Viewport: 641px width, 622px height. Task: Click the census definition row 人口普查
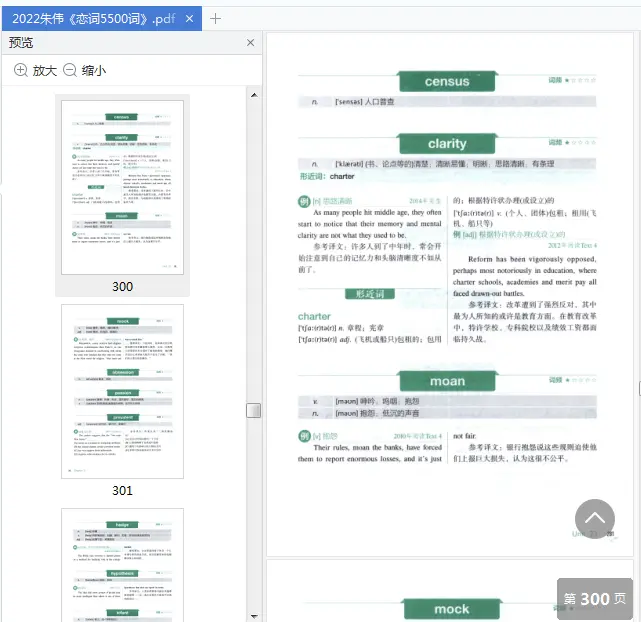click(x=447, y=101)
